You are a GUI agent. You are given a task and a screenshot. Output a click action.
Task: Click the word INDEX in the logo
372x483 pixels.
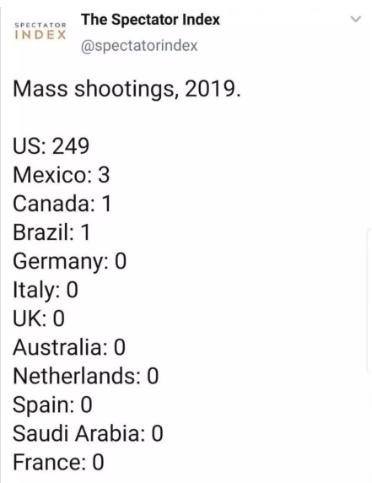pyautogui.click(x=40, y=35)
